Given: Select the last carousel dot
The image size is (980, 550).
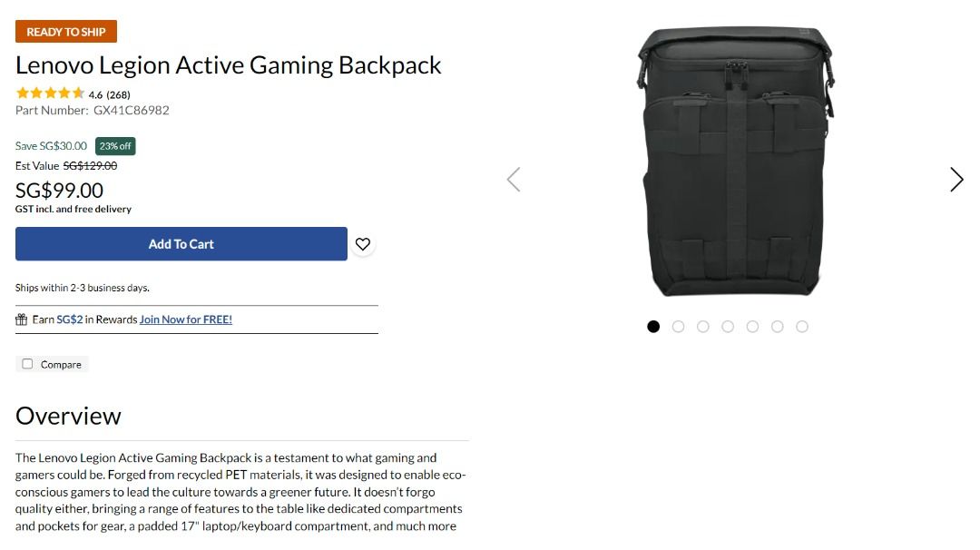Looking at the screenshot, I should coord(801,326).
